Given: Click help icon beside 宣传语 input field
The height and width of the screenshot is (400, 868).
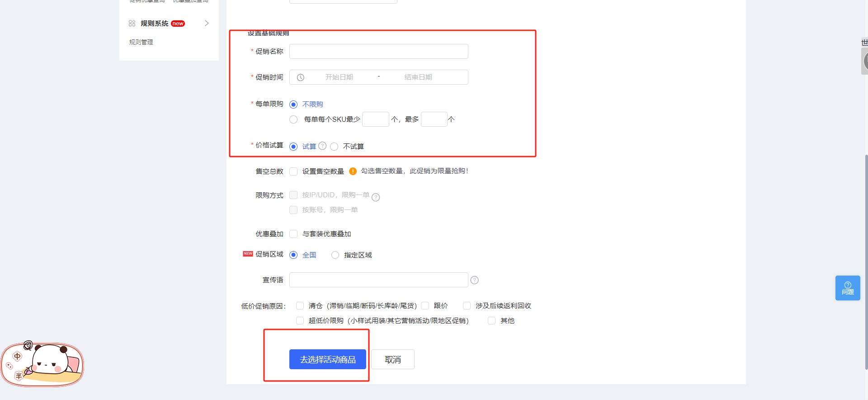Looking at the screenshot, I should click(x=474, y=280).
